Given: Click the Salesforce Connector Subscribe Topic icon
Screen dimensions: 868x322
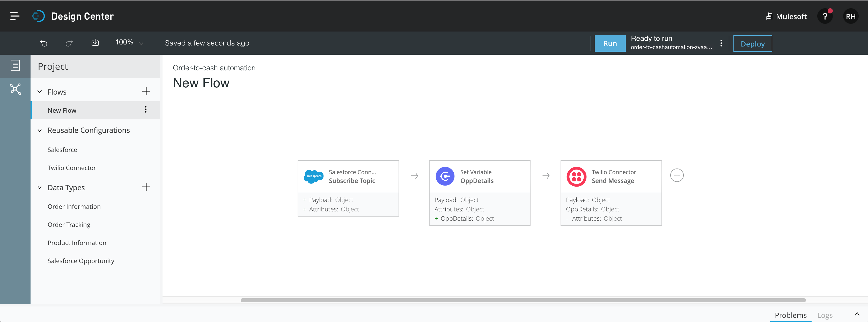Looking at the screenshot, I should pyautogui.click(x=313, y=176).
